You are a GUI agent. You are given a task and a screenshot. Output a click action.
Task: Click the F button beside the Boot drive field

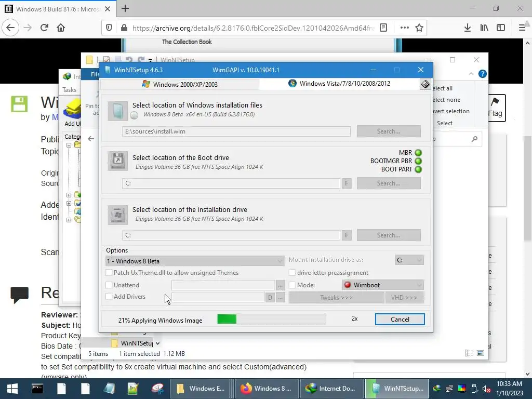[347, 183]
